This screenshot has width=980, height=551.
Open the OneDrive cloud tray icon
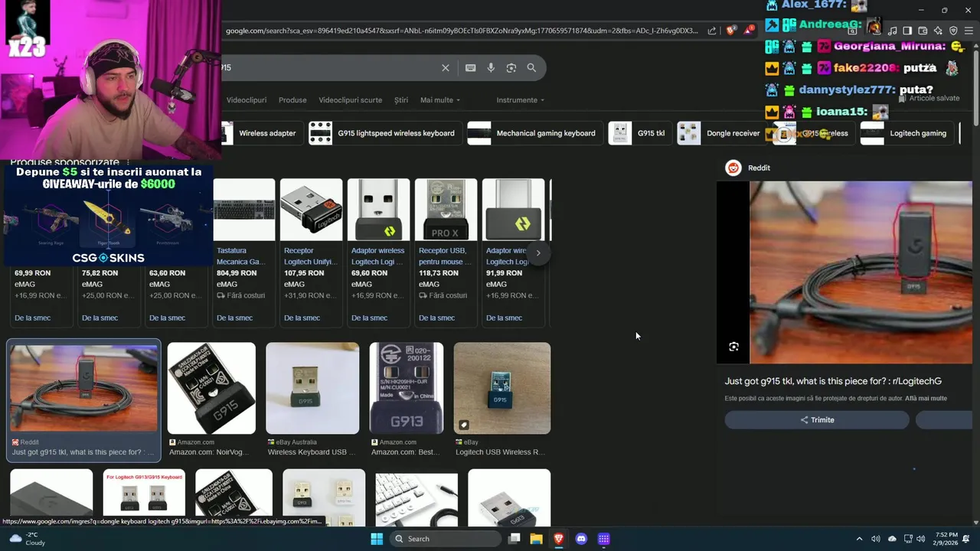point(892,539)
